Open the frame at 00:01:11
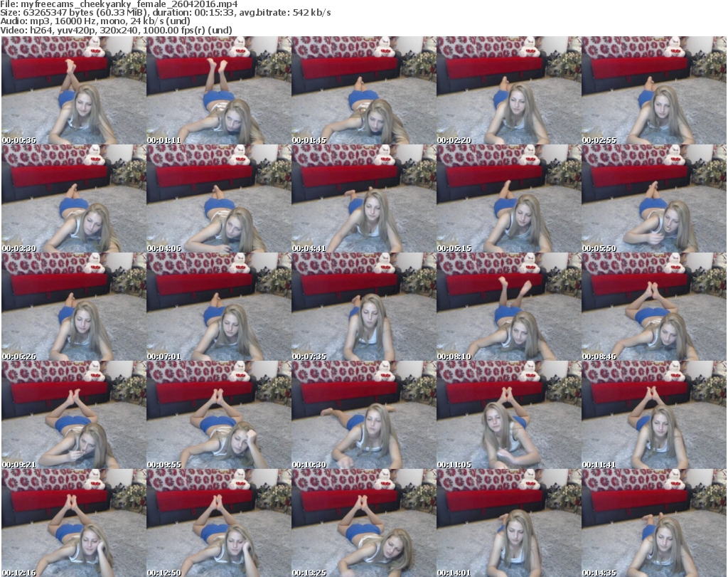This screenshot has width=728, height=577. coord(219,90)
